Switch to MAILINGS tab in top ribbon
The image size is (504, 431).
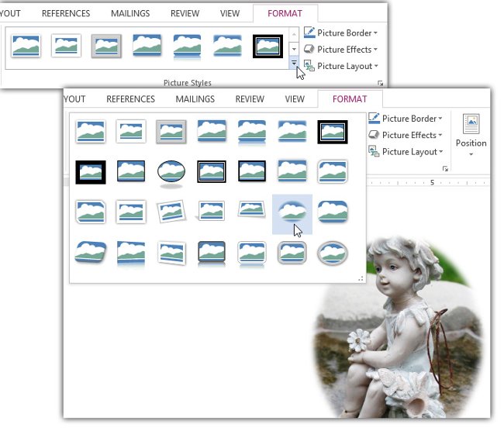(x=130, y=13)
